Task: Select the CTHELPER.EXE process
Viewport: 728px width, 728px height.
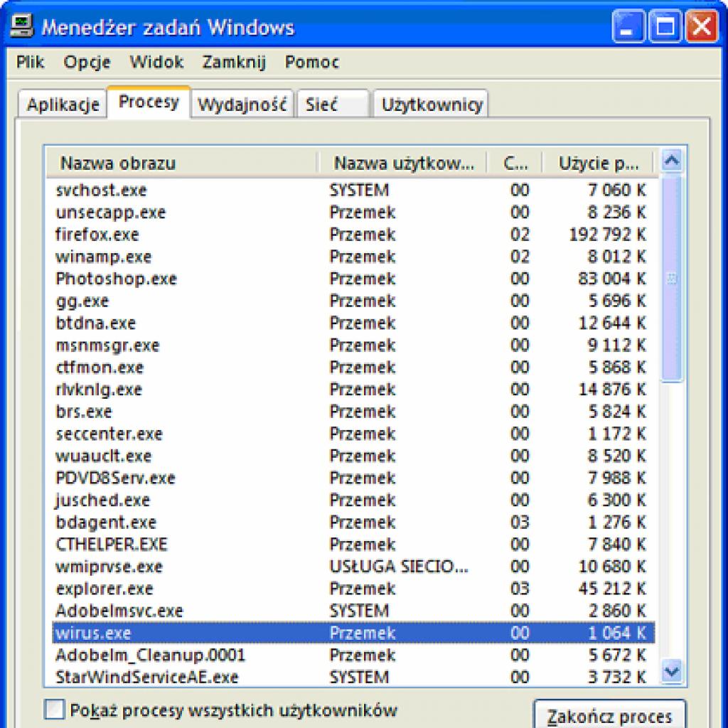Action: pyautogui.click(x=353, y=544)
